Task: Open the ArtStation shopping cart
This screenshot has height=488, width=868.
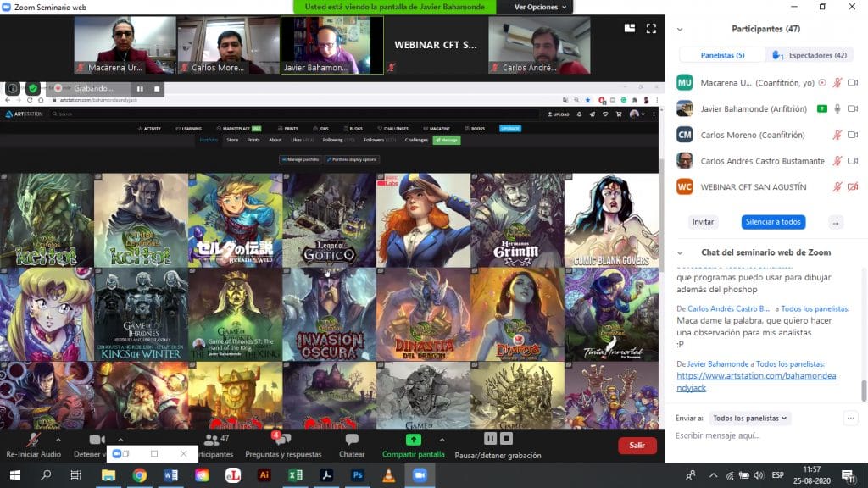Action: (x=618, y=114)
